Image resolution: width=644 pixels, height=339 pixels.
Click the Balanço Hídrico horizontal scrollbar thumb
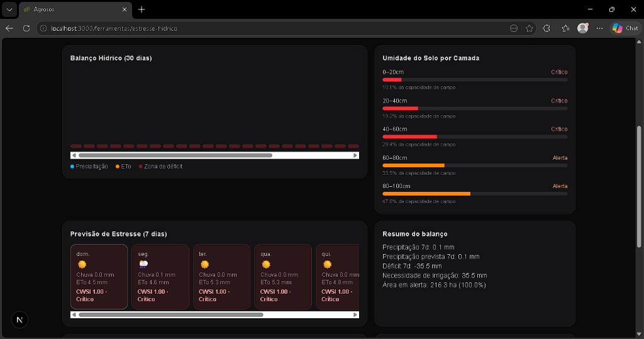(x=175, y=155)
